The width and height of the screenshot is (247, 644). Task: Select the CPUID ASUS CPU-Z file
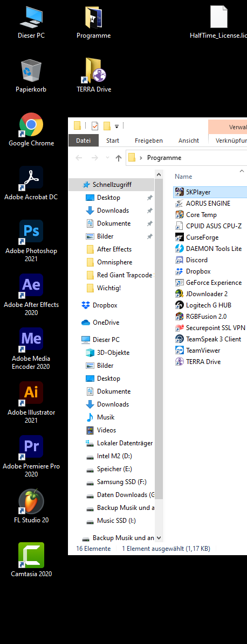208,226
